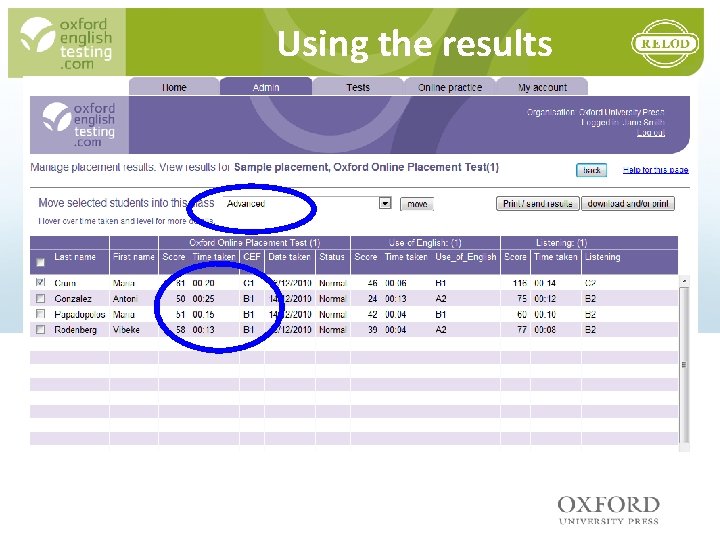
Task: Click the Use_of_English column header
Action: click(x=466, y=257)
